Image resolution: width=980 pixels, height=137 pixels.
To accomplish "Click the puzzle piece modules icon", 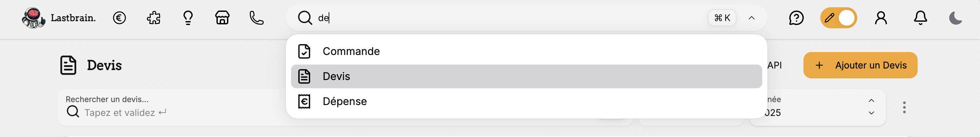I will click(x=154, y=18).
